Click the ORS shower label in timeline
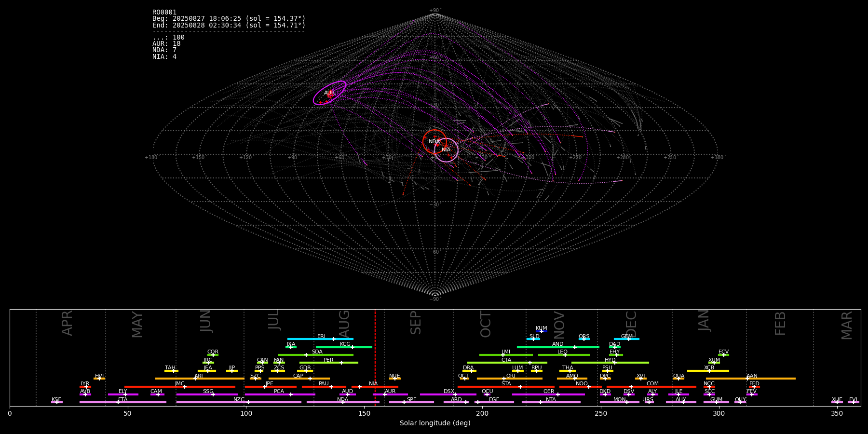This screenshot has width=868, height=434. point(584,337)
